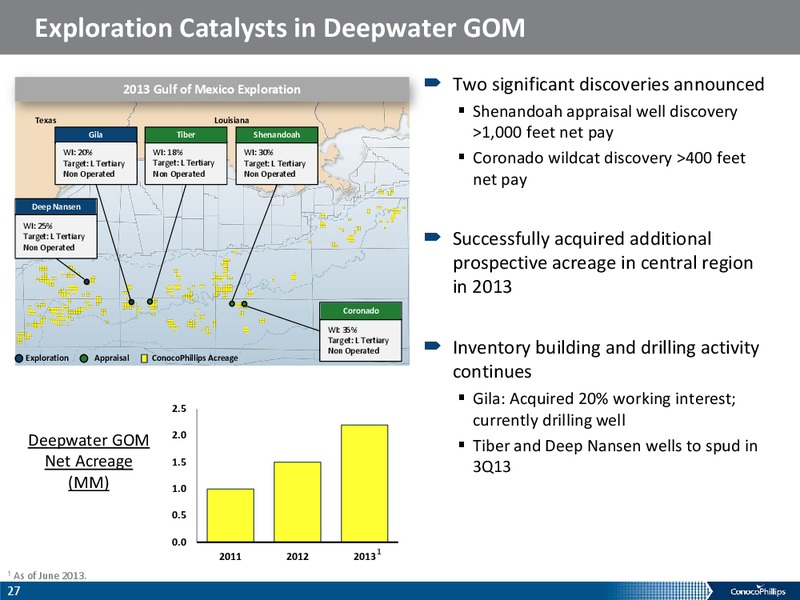This screenshot has width=800, height=600.
Task: Click the 'WI: 18%' text in Tiber box
Action: (x=168, y=152)
